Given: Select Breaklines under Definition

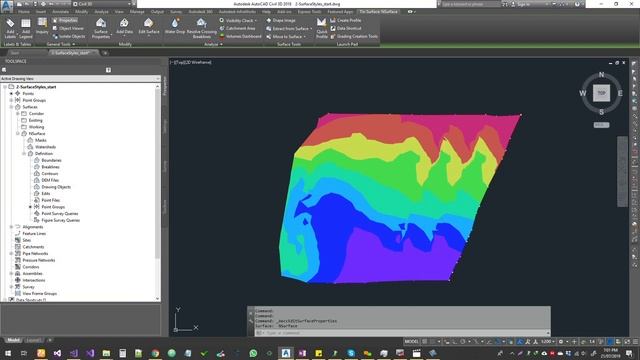Looking at the screenshot, I should pyautogui.click(x=51, y=167).
